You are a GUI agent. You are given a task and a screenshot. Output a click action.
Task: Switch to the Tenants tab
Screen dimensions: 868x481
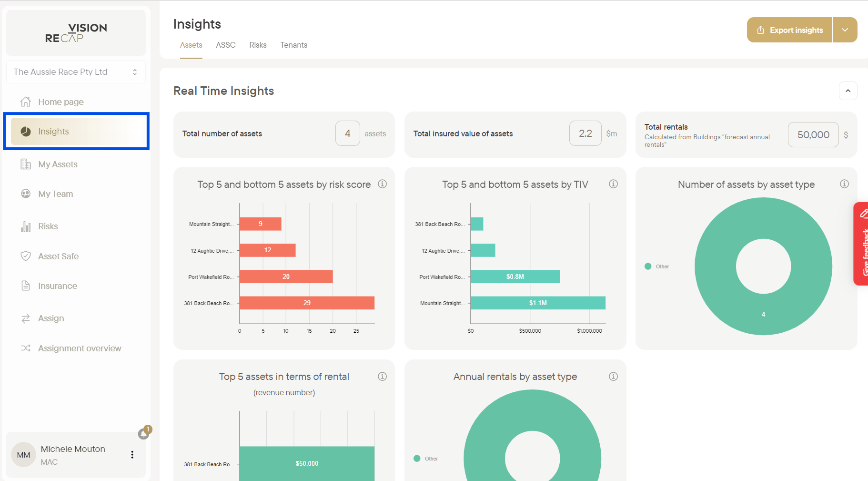click(293, 45)
